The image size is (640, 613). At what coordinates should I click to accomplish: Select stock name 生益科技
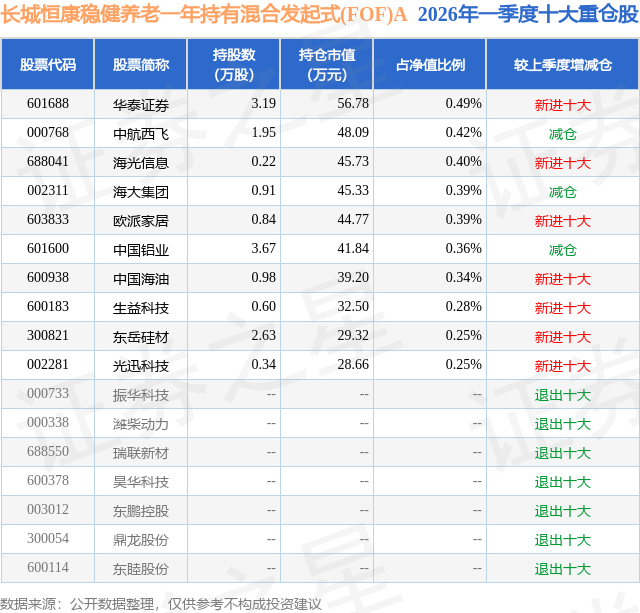click(141, 308)
